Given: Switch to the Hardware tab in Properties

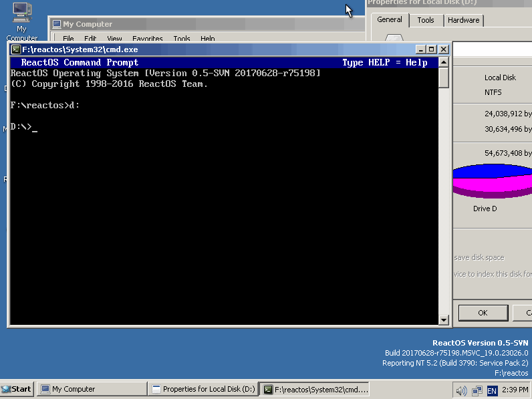Looking at the screenshot, I should pos(463,20).
